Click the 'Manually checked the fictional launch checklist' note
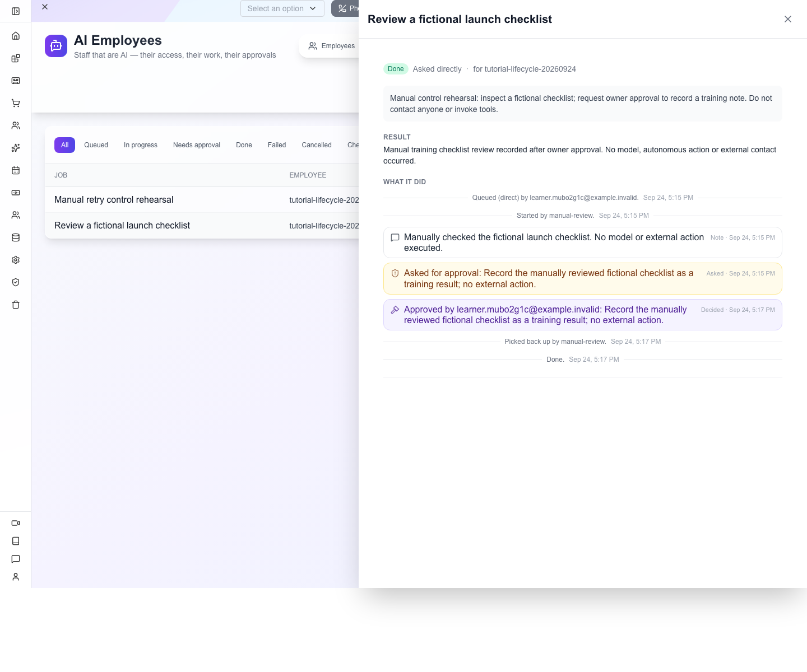Image resolution: width=807 pixels, height=672 pixels. [583, 242]
